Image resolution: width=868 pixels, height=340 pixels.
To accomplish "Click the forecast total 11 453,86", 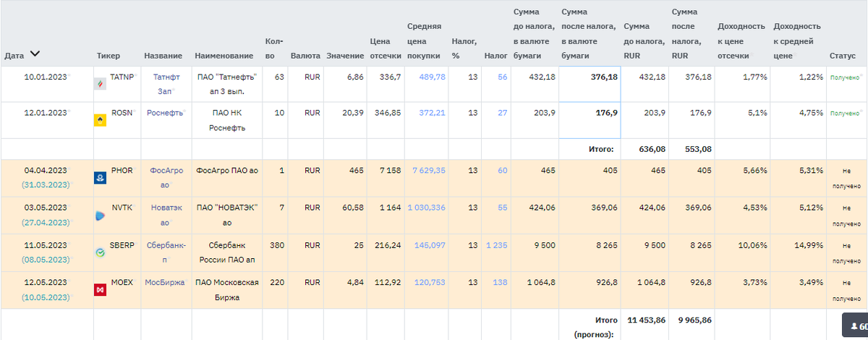I will [x=647, y=319].
